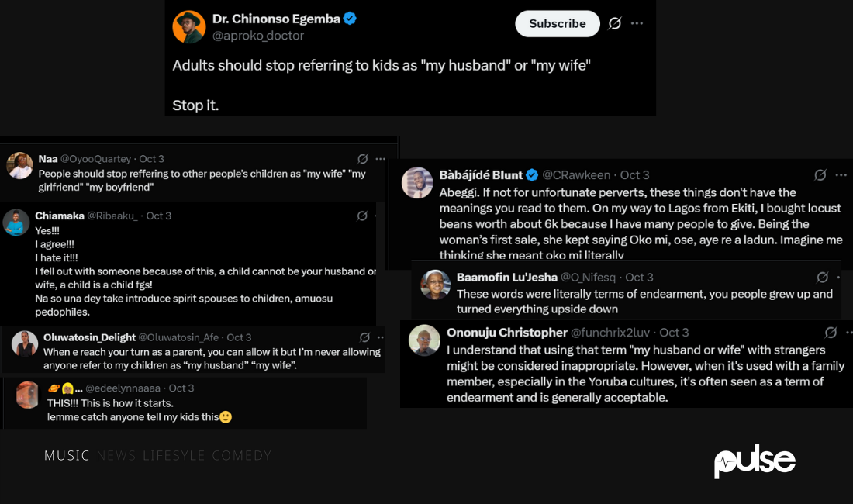Click the Grok icon beside Subscribe button

pyautogui.click(x=615, y=23)
